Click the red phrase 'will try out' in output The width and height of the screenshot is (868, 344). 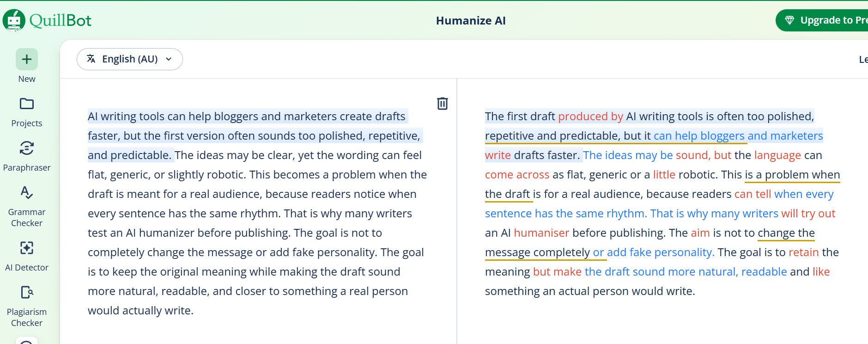pyautogui.click(x=808, y=214)
